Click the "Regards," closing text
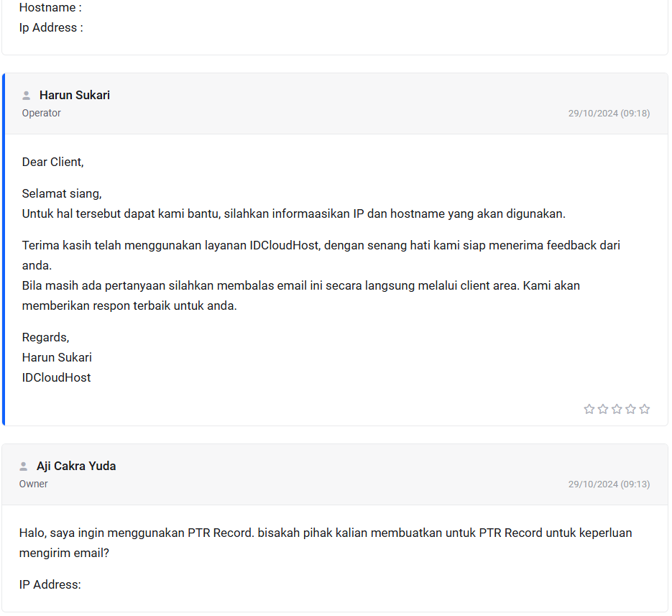Screen dimensions: 672x616 coord(45,338)
